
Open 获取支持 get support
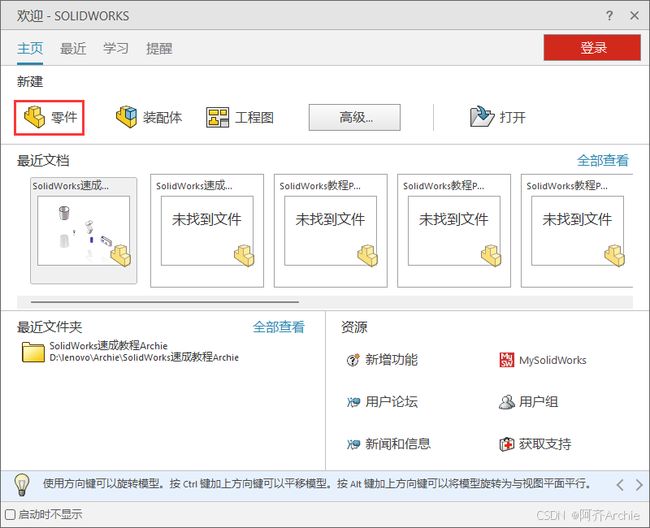pyautogui.click(x=535, y=444)
